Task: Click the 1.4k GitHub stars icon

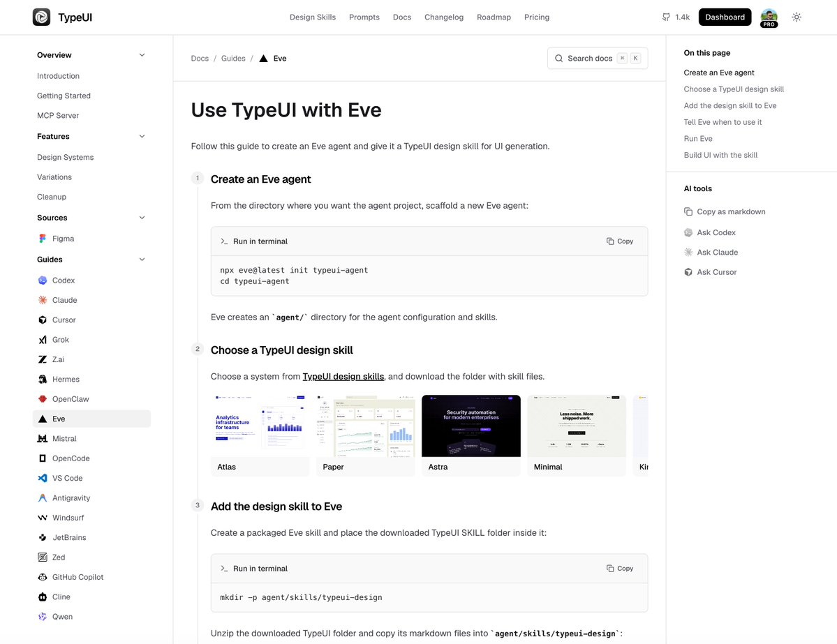Action: [666, 17]
